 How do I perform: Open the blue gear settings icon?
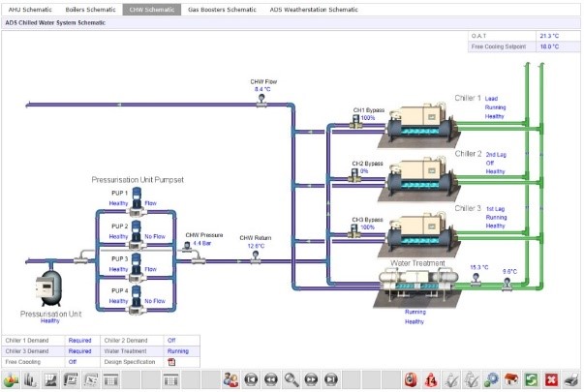pyautogui.click(x=492, y=379)
